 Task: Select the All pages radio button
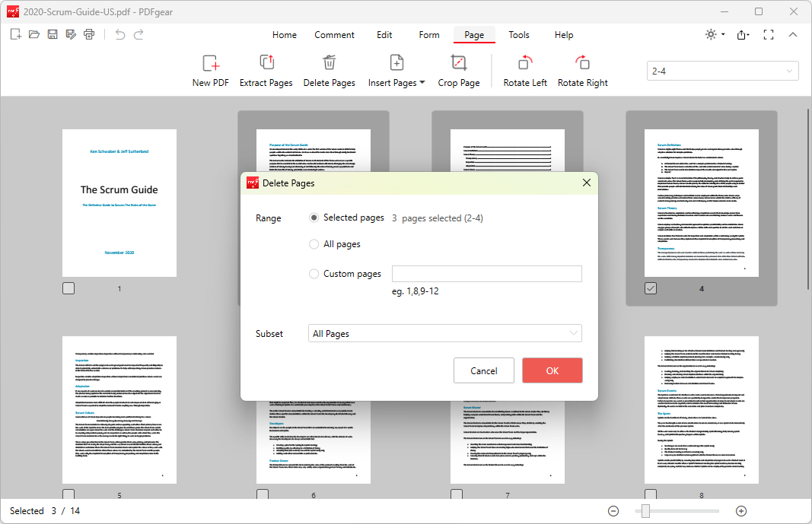(313, 244)
